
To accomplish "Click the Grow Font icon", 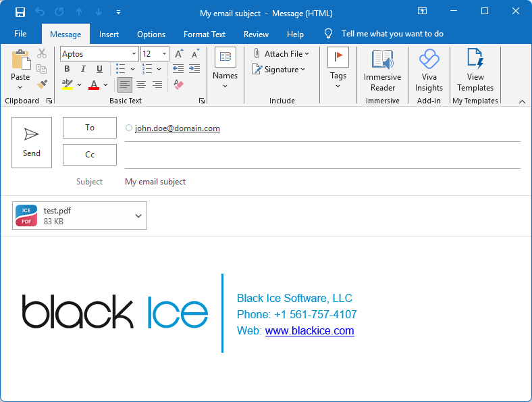I will click(179, 54).
